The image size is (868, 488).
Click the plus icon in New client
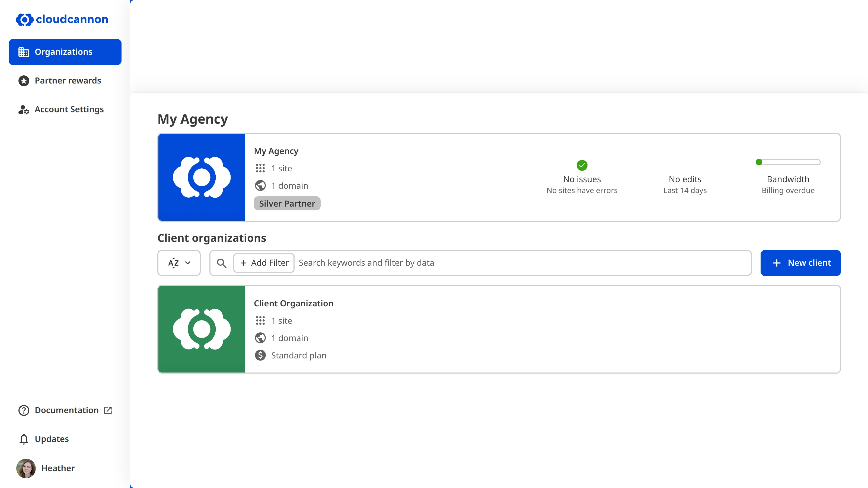pos(776,263)
